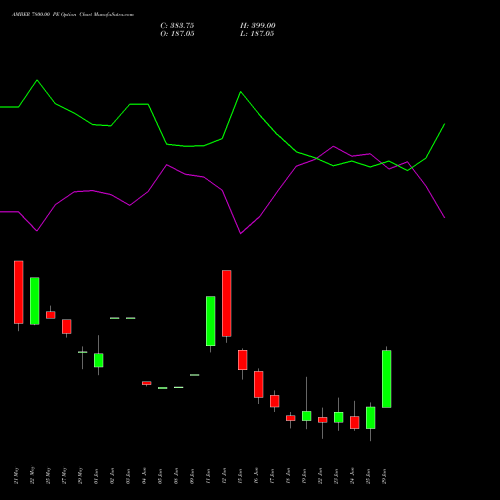
Task: Click the low value L: 187.05
Action: (x=257, y=34)
